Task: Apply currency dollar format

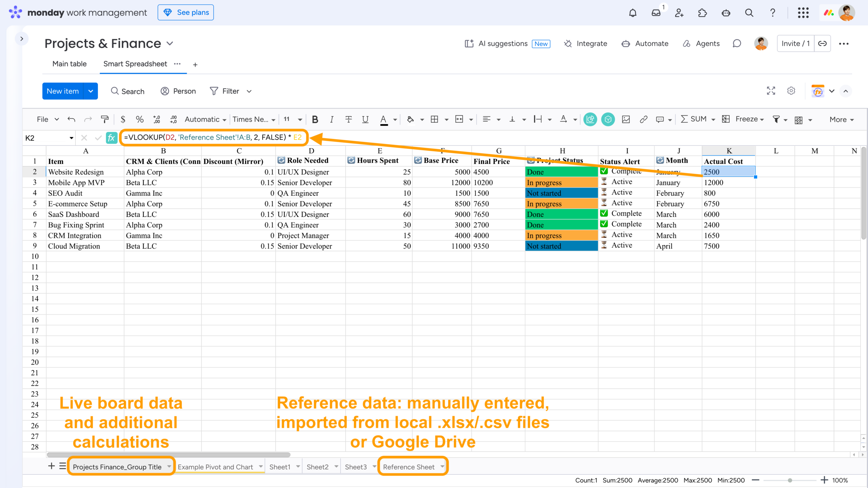Action: [x=123, y=119]
